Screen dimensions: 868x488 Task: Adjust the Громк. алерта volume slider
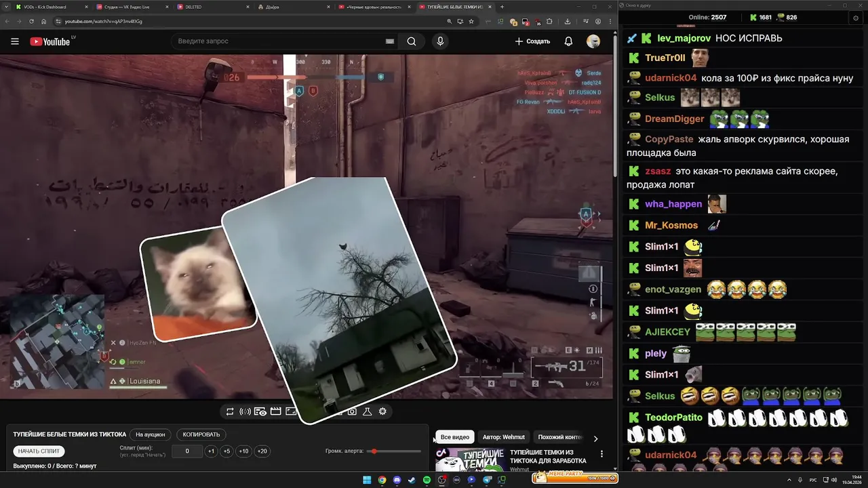click(394, 451)
